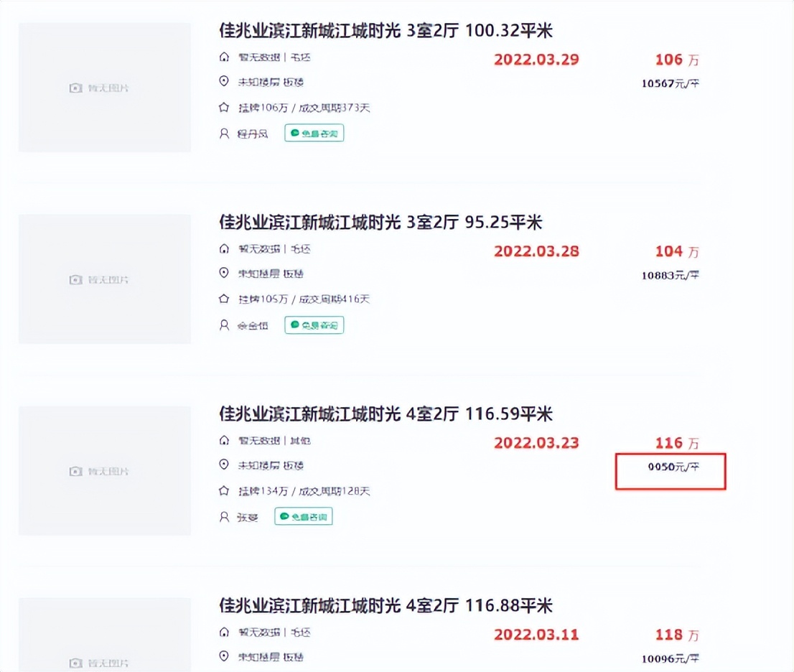
Task: Click the agent person icon beside 程丹凤
Action: [224, 133]
